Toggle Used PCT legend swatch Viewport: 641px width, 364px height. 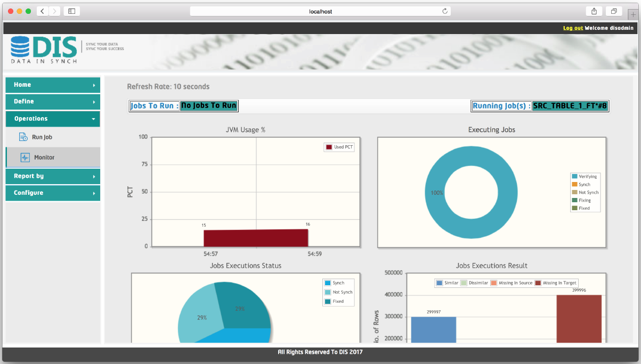329,147
